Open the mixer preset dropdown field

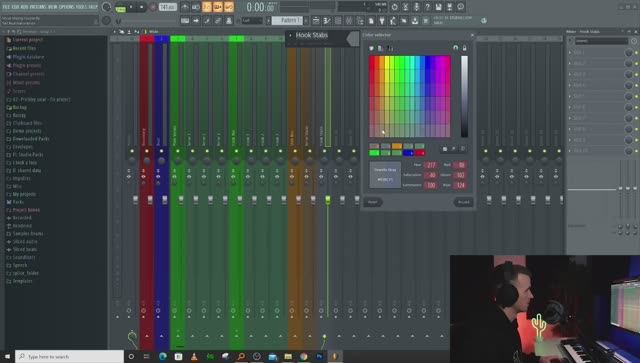point(601,41)
